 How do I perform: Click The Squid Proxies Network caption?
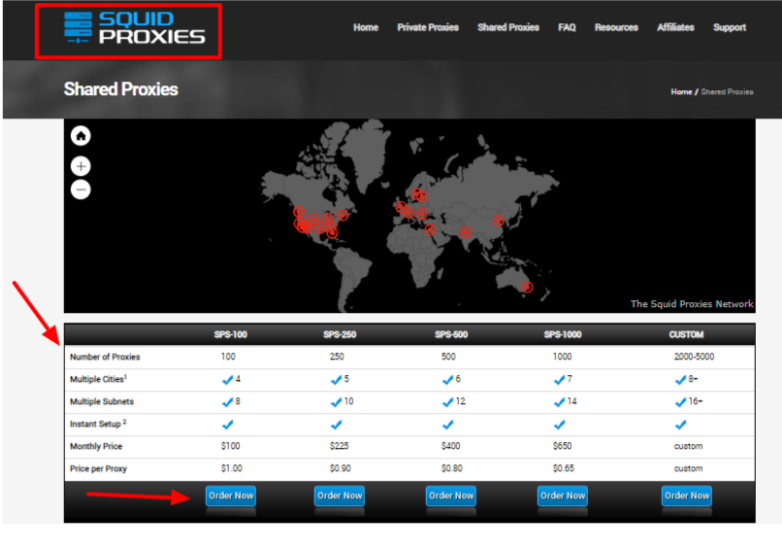pyautogui.click(x=692, y=304)
